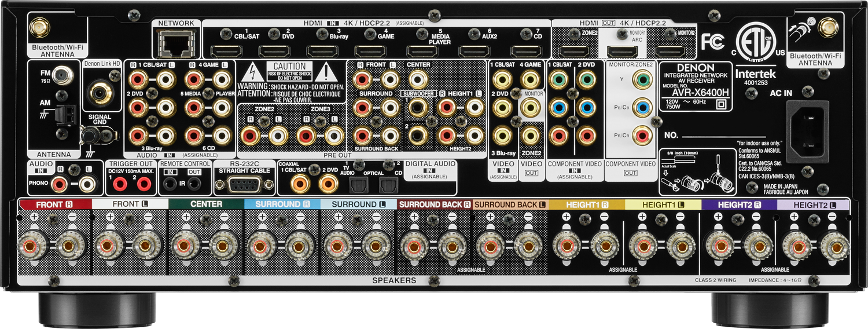Viewport: 868px width, 329px height.
Task: Select HDMI IN 4 GAME port
Action: coord(370,51)
